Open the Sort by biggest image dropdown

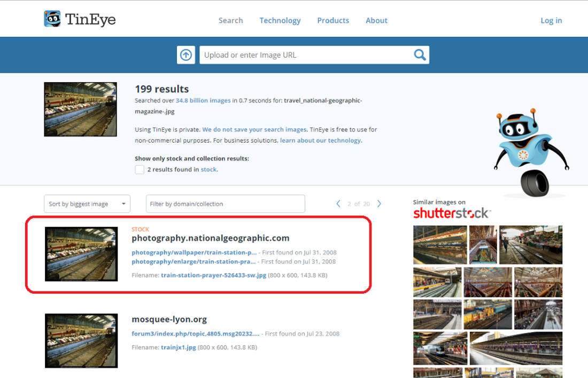87,204
